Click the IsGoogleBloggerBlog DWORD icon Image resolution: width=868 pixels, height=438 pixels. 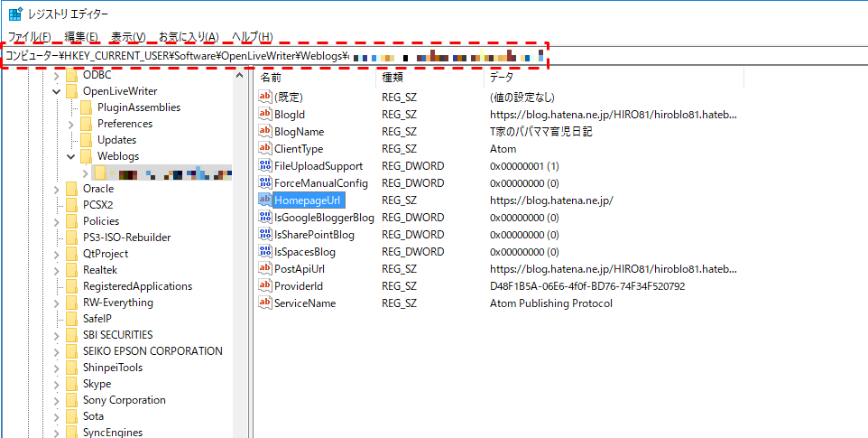coord(265,217)
